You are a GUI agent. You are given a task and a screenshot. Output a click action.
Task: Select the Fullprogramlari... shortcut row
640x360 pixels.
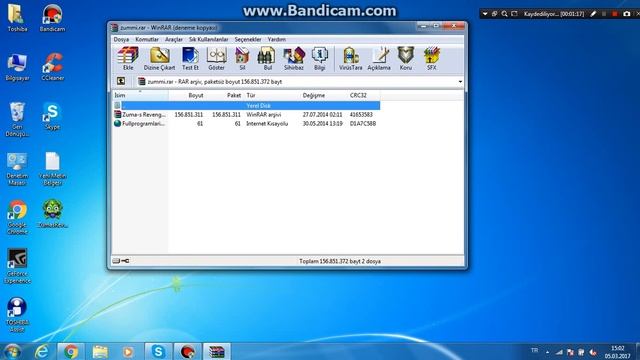click(x=246, y=124)
